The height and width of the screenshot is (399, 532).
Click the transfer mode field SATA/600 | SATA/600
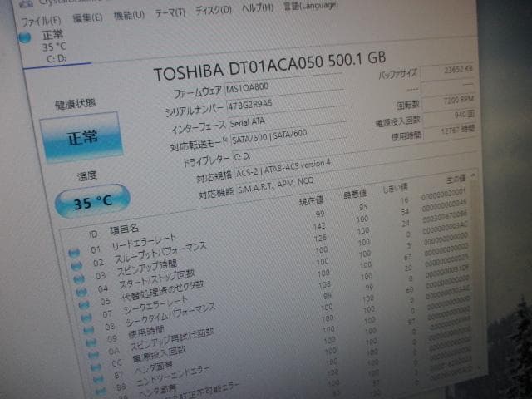pos(288,136)
